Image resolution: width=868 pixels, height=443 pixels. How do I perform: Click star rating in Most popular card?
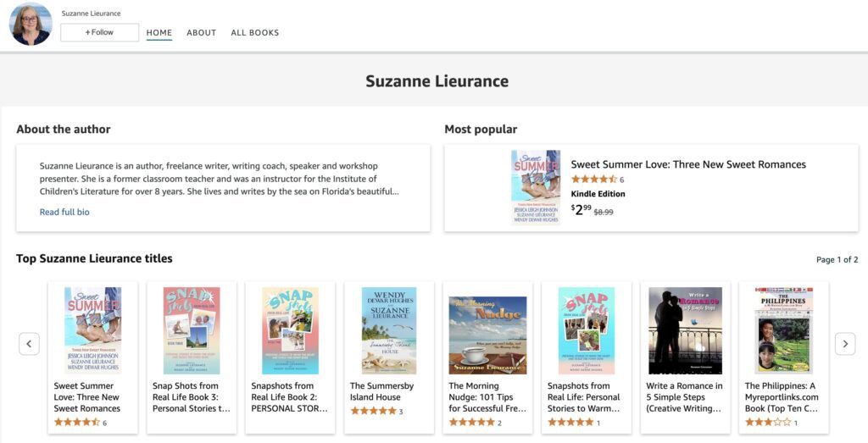pyautogui.click(x=594, y=180)
